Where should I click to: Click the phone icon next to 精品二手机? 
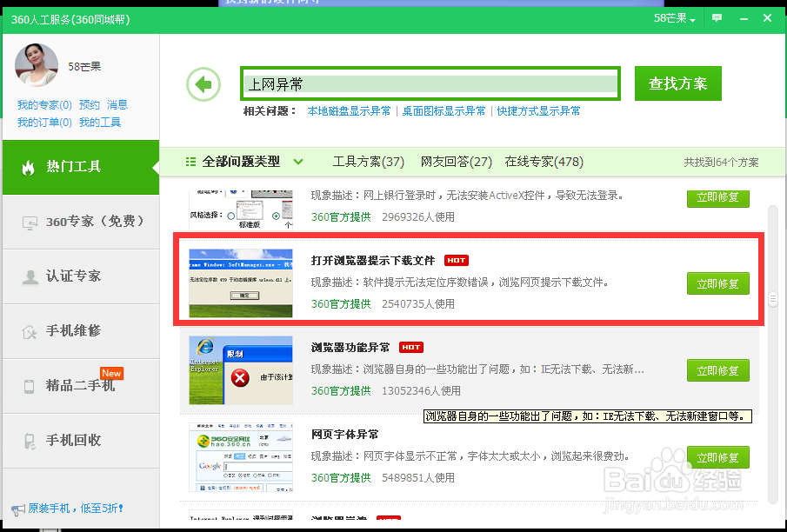tap(29, 387)
